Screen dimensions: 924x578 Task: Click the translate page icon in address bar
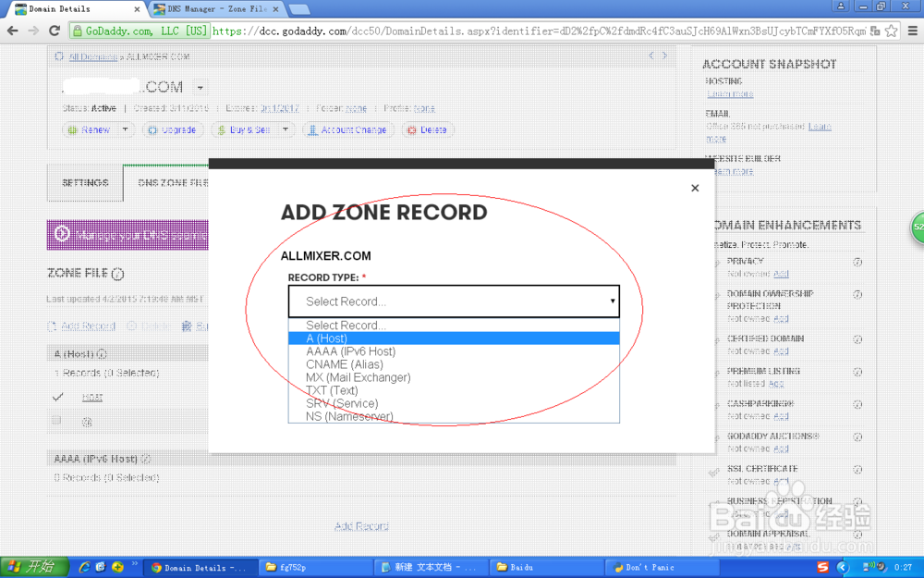pos(875,31)
